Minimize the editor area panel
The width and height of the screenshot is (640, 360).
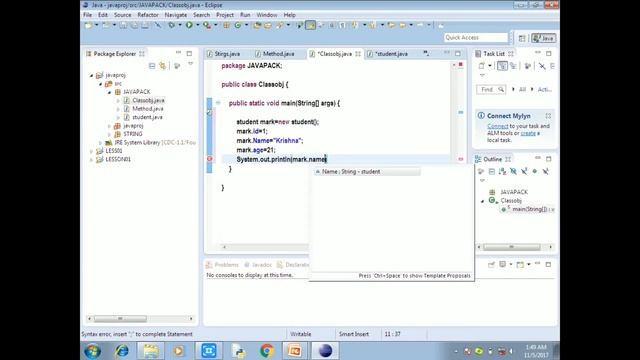447,53
